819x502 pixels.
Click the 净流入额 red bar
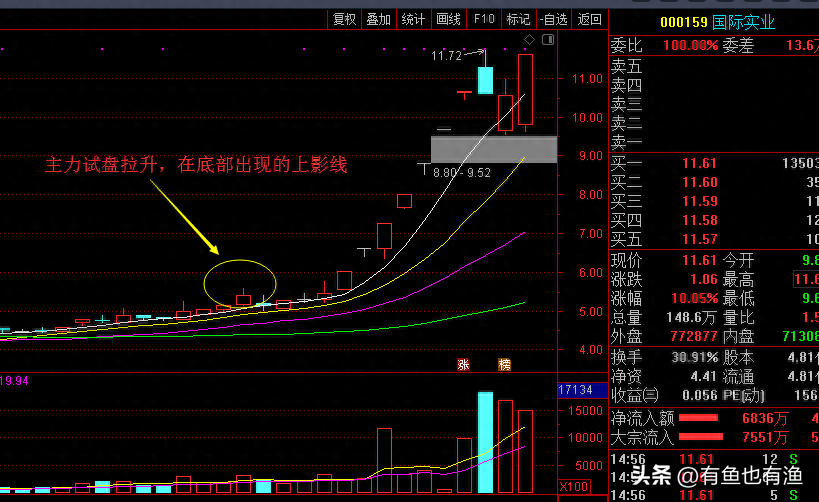[x=698, y=418]
